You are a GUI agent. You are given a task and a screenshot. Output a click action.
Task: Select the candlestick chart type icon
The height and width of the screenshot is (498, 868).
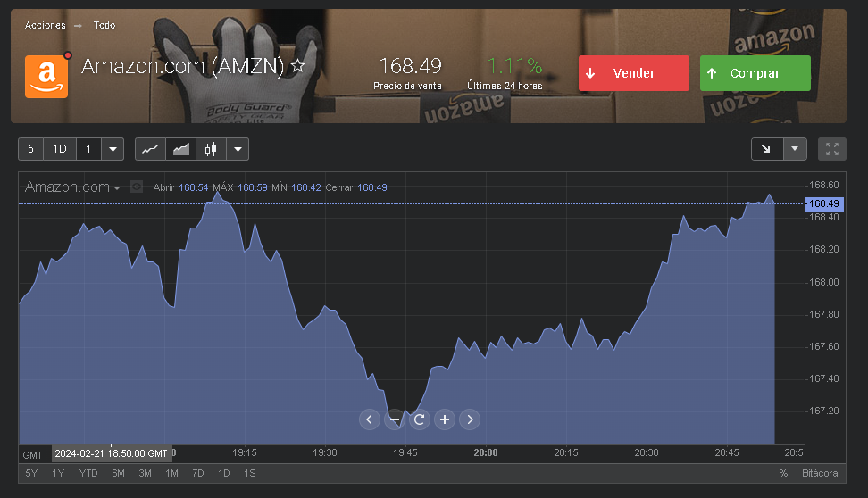[211, 149]
